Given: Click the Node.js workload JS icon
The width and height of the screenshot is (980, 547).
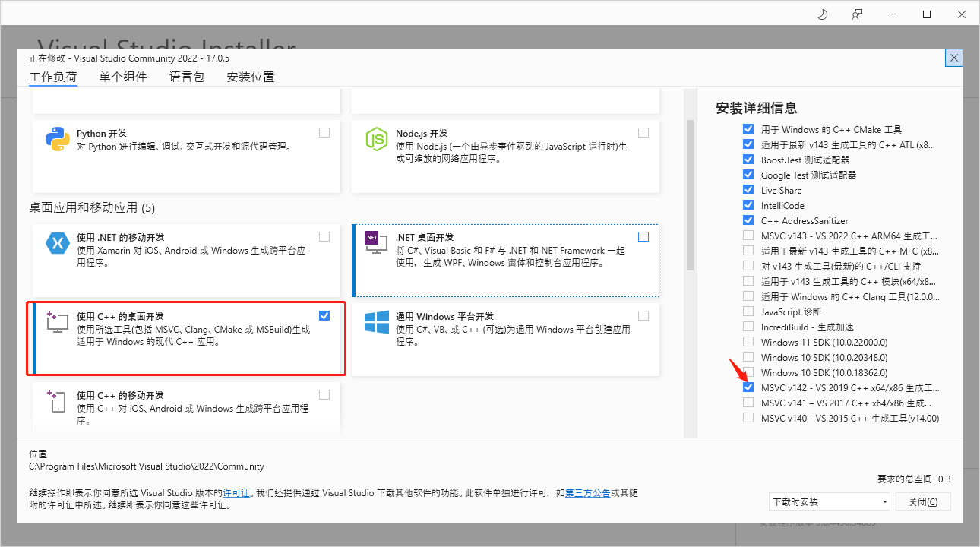Looking at the screenshot, I should tap(377, 138).
